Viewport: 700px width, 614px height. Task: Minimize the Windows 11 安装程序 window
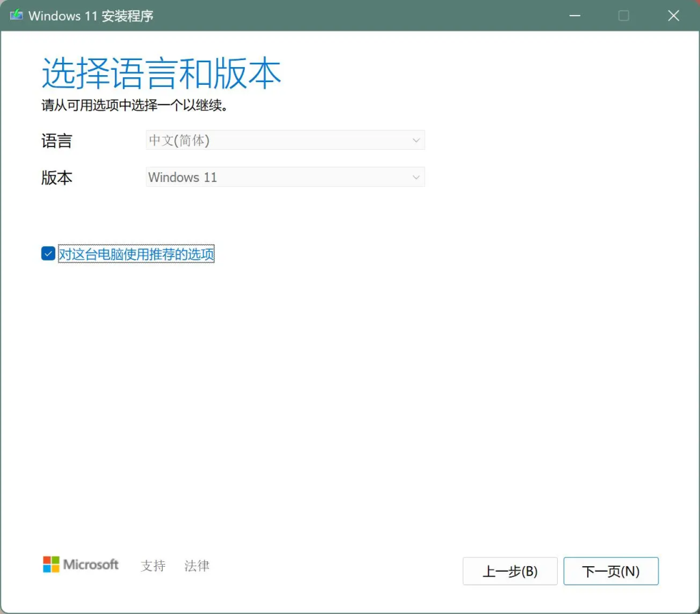click(x=575, y=16)
